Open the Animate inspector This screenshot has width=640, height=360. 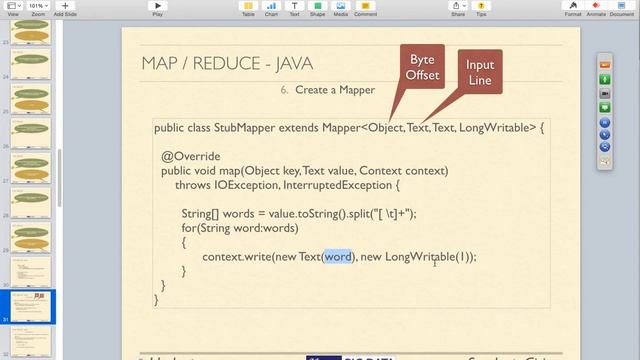click(x=596, y=6)
